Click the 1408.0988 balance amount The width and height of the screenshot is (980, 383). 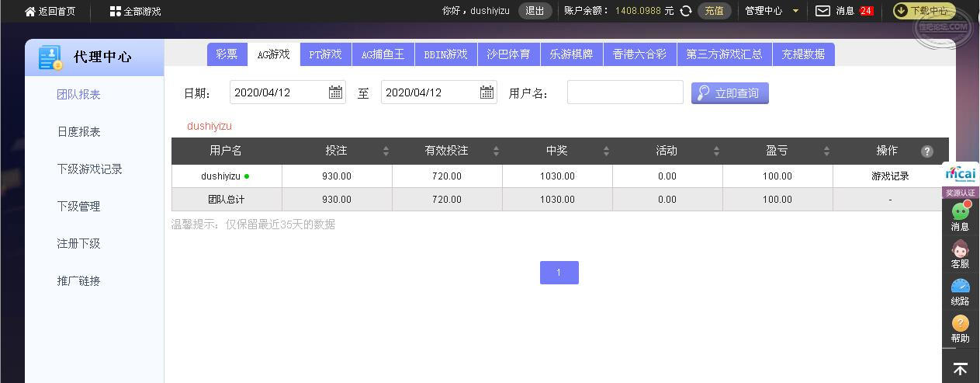pos(638,11)
